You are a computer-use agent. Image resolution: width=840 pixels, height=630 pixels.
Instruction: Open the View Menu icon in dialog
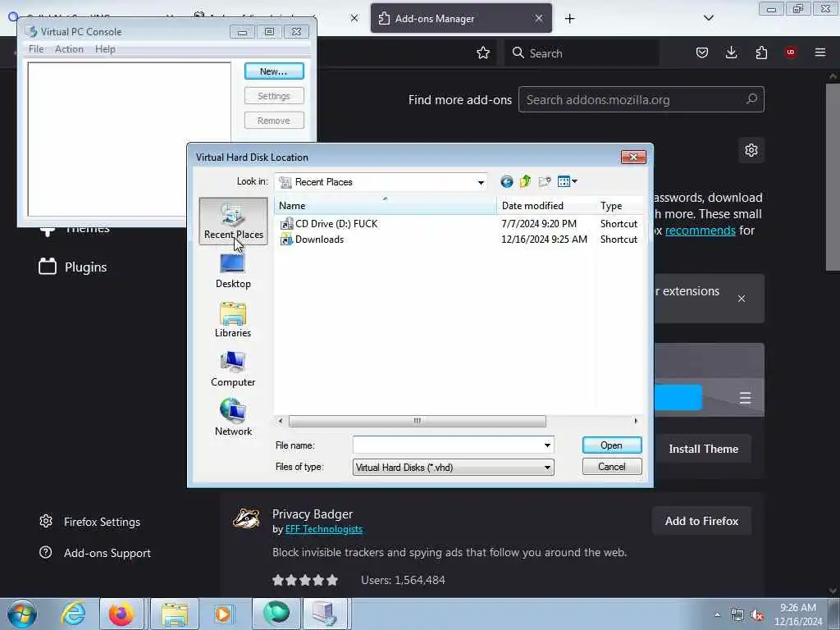[568, 181]
